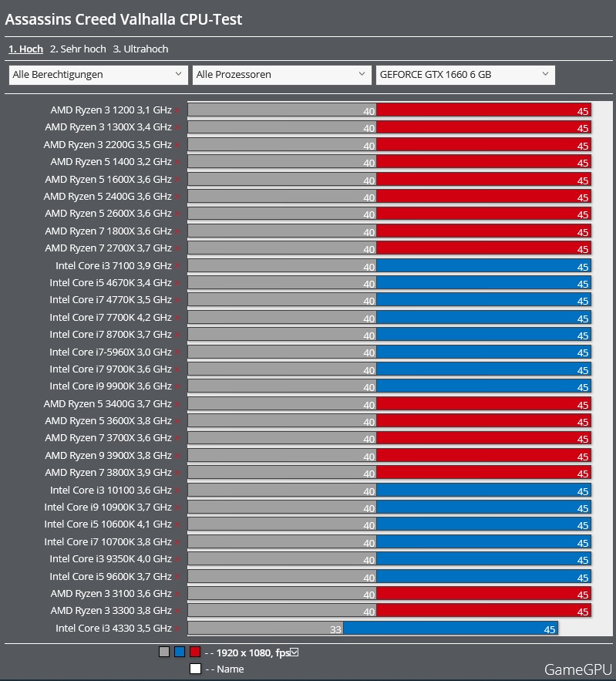The height and width of the screenshot is (681, 616).
Task: Click the Intel Core i3 4330 gray bar showing 33
Action: click(x=265, y=628)
